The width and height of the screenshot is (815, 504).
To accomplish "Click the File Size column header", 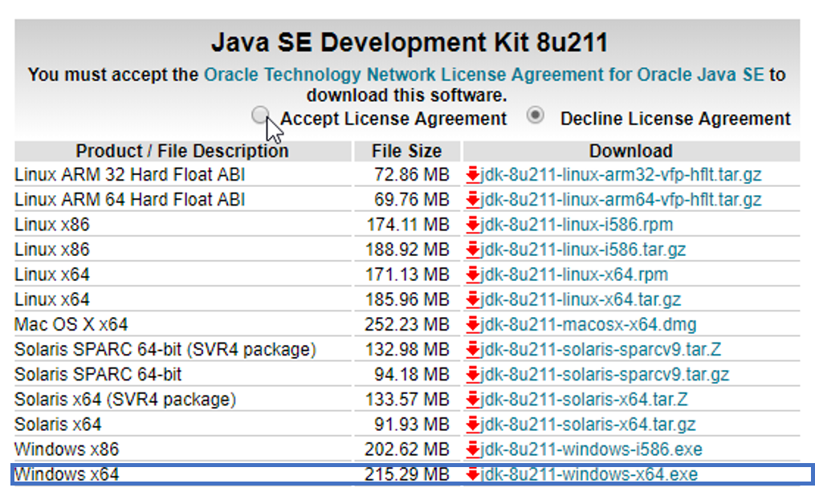I will pos(407,151).
